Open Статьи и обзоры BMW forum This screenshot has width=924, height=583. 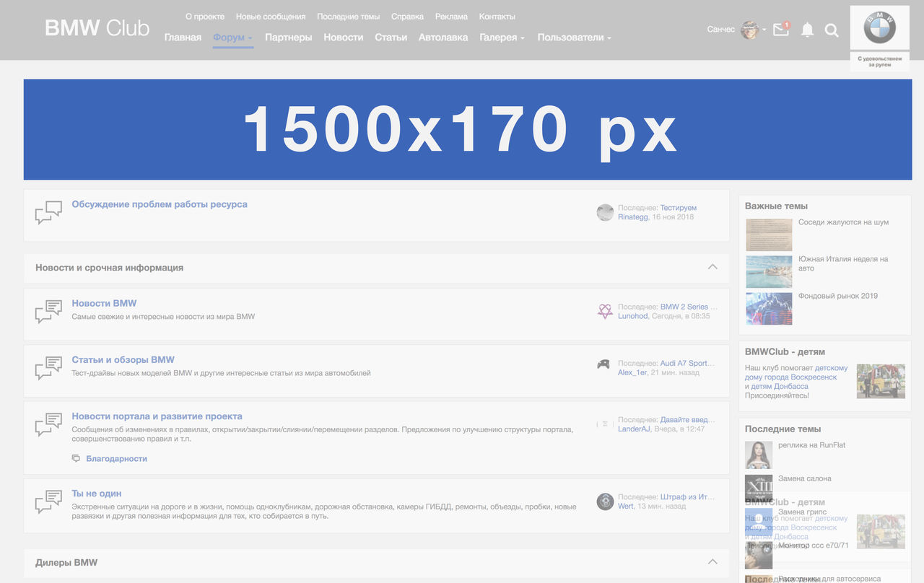(123, 359)
